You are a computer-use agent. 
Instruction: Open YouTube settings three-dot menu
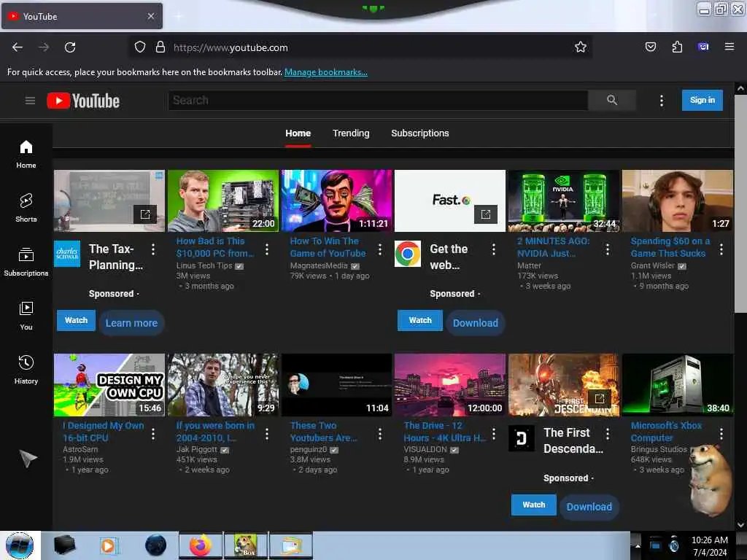(x=661, y=101)
